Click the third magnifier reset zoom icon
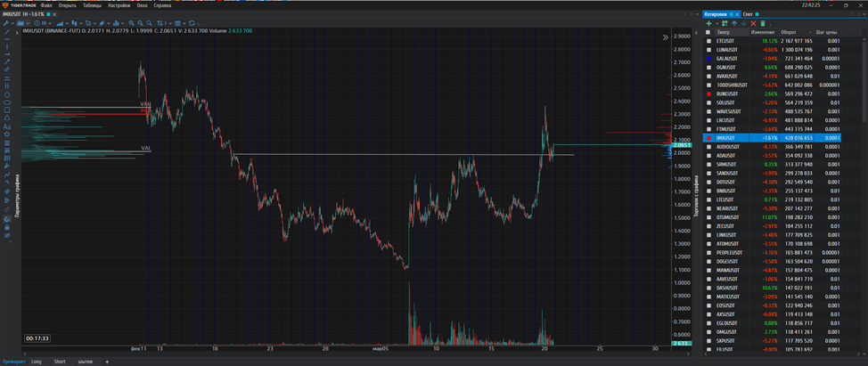Screen dimensions: 868x366 149,24
